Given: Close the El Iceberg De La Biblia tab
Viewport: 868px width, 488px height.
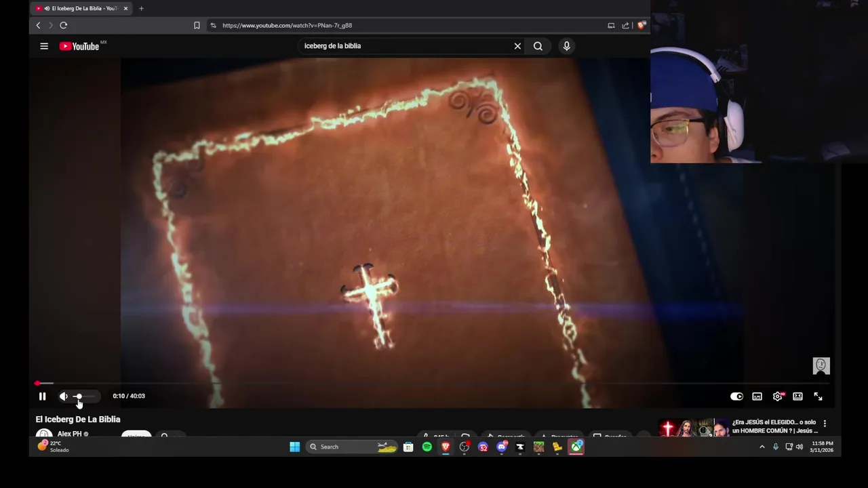Looking at the screenshot, I should click(x=125, y=9).
